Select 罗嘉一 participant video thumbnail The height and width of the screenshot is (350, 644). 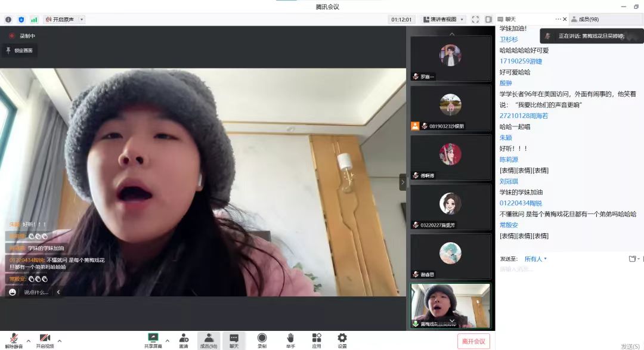click(451, 58)
